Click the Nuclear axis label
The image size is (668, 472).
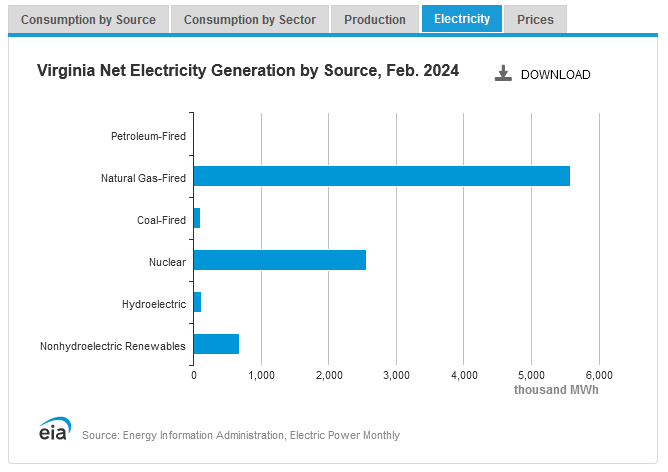coord(167,262)
